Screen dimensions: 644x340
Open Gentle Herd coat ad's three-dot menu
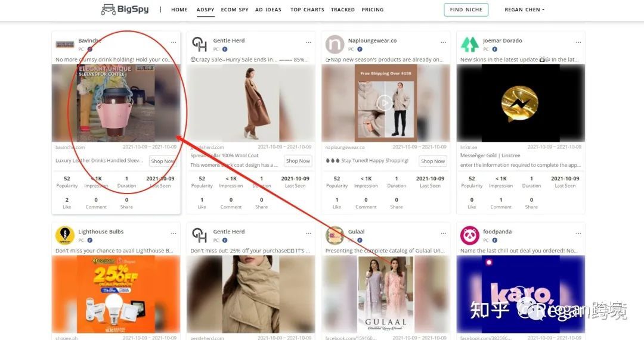click(308, 42)
